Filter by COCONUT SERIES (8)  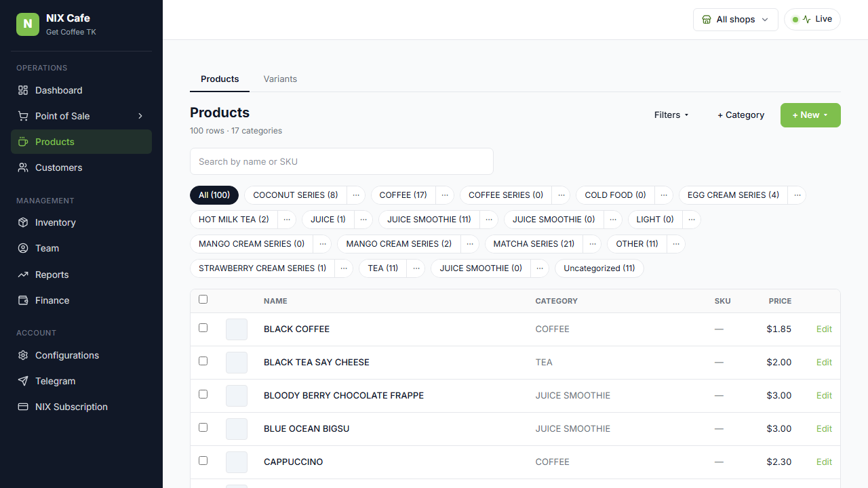tap(296, 195)
